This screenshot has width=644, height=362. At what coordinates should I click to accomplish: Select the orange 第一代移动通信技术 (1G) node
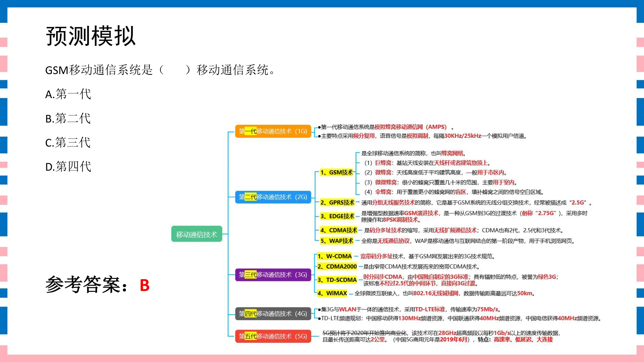[273, 131]
